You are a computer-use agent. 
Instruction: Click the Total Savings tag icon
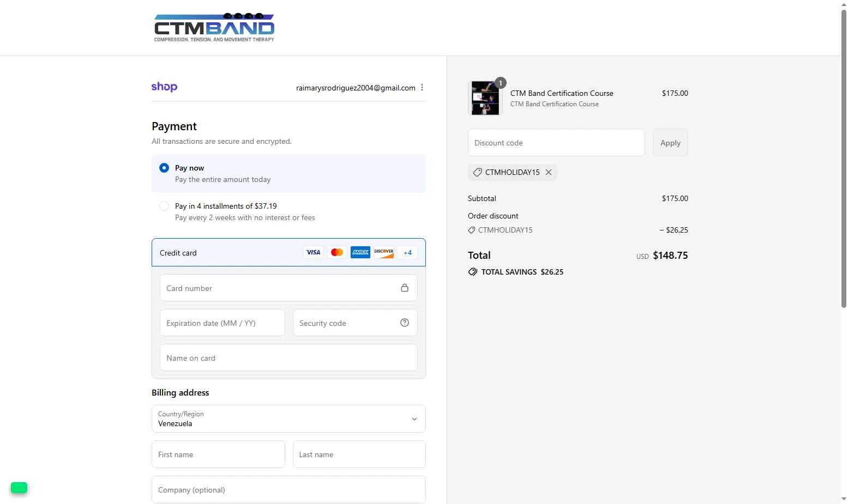473,272
